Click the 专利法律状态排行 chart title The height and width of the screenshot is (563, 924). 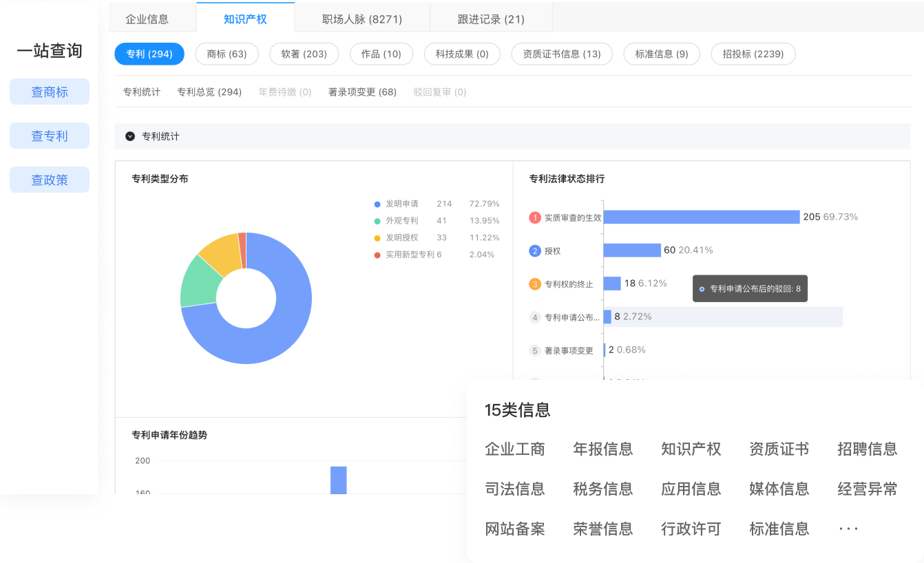(567, 179)
